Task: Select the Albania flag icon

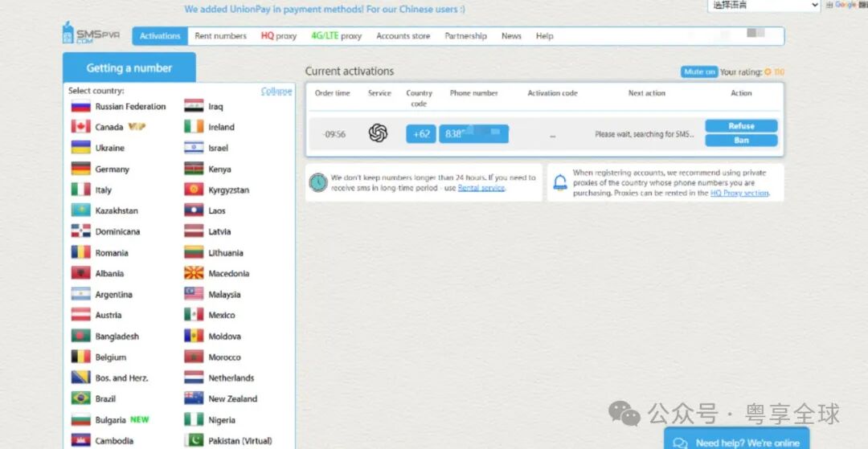Action: pyautogui.click(x=81, y=273)
